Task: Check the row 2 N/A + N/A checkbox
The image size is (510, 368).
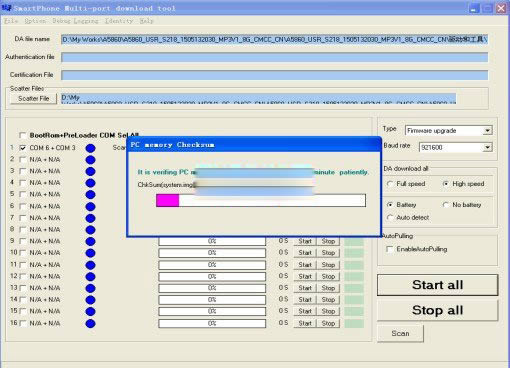Action: pyautogui.click(x=23, y=160)
